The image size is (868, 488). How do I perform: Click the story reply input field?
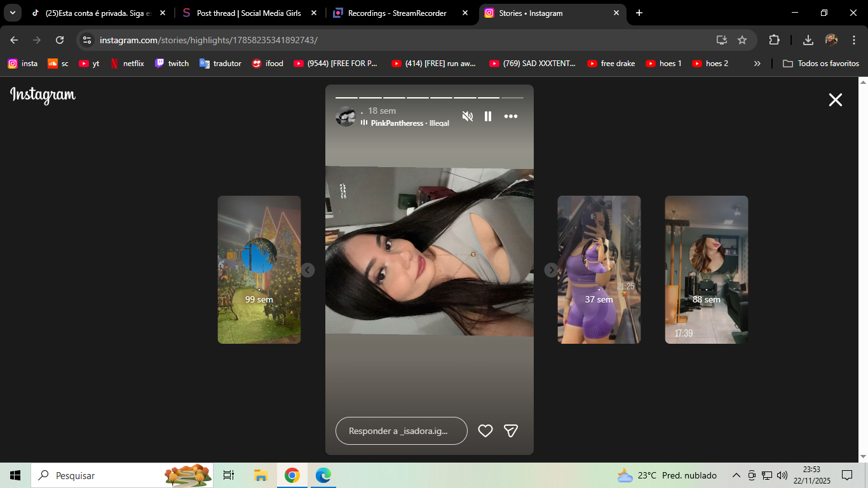[x=401, y=431]
